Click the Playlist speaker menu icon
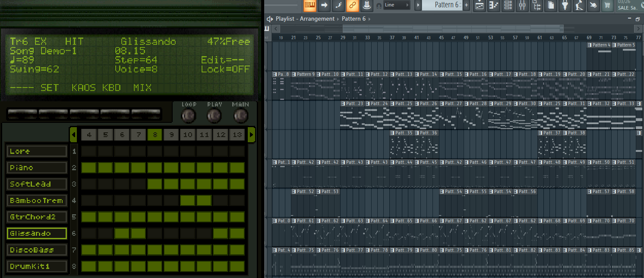 pos(270,19)
